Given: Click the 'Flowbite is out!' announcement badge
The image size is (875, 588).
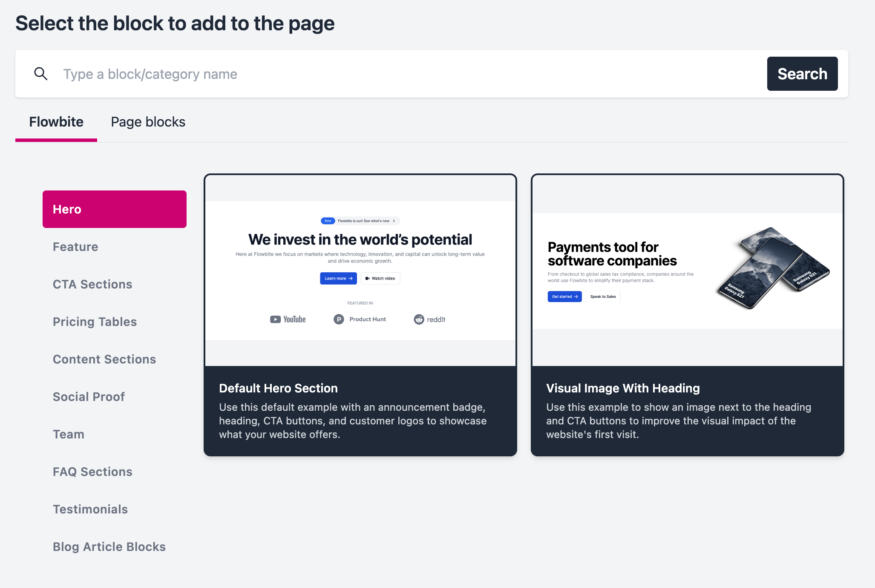Looking at the screenshot, I should (360, 221).
